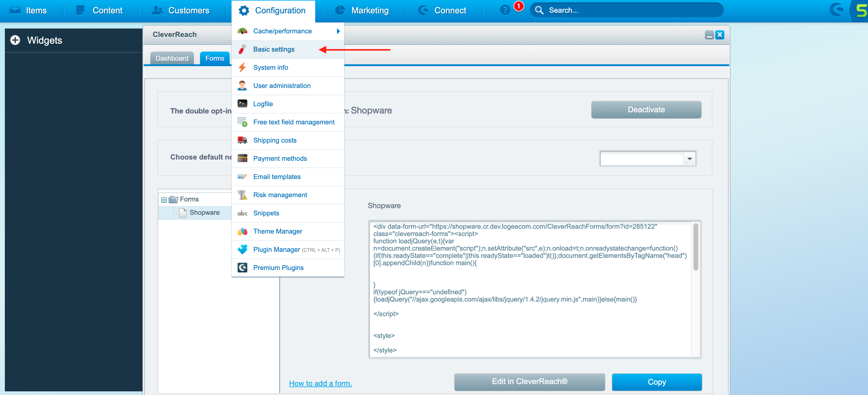The height and width of the screenshot is (395, 868).
Task: Expand the Cache/performance submenu arrow
Action: pos(338,31)
